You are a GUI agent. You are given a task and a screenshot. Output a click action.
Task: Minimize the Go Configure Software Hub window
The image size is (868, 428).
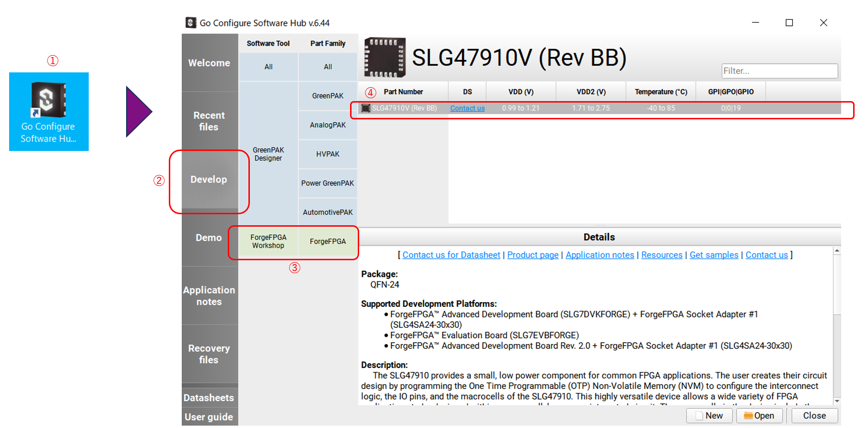[755, 23]
